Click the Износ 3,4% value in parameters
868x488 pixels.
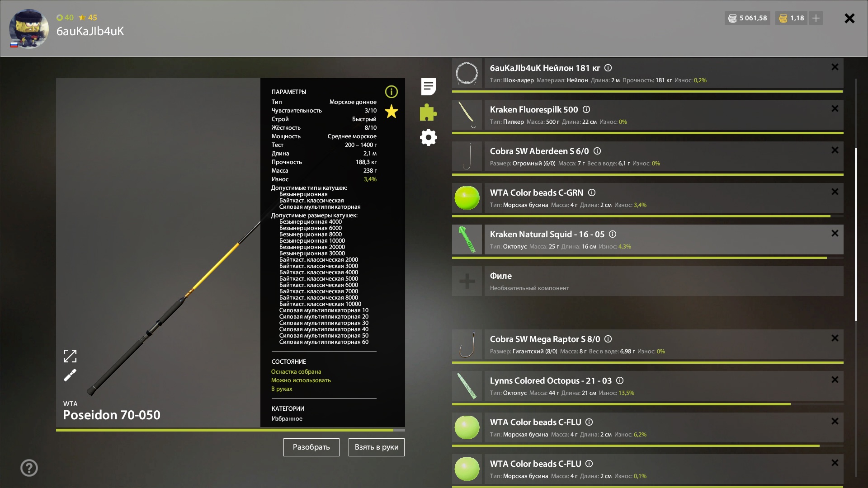(x=370, y=179)
